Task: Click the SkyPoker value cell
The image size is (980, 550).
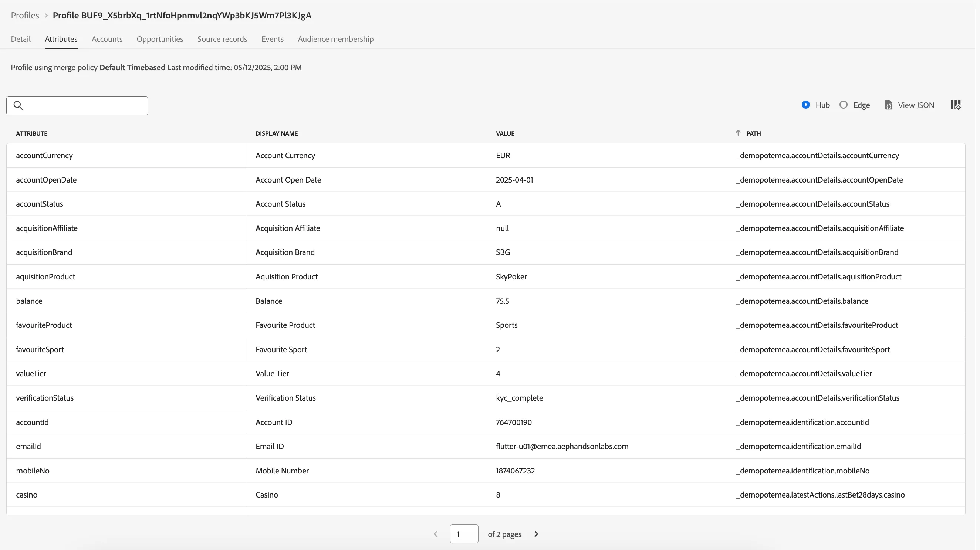Action: [511, 276]
